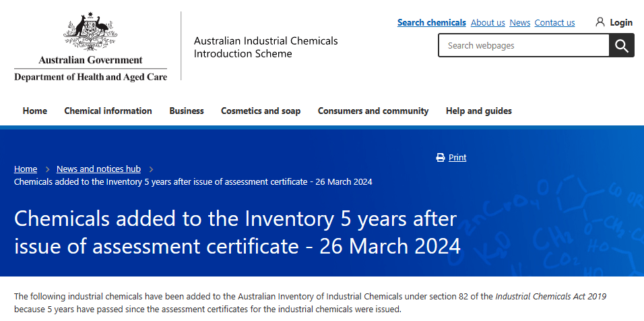Screen dimensions: 644x321
Task: Open the News link in header
Action: coord(520,23)
